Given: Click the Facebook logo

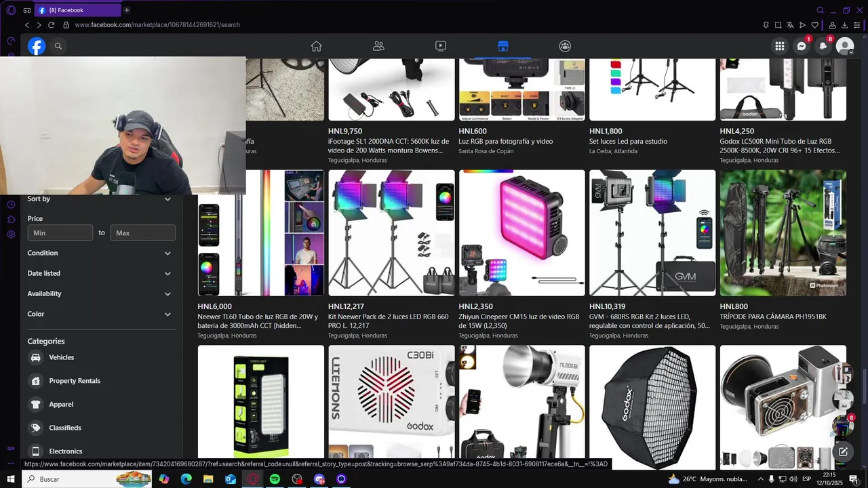Looking at the screenshot, I should [37, 46].
